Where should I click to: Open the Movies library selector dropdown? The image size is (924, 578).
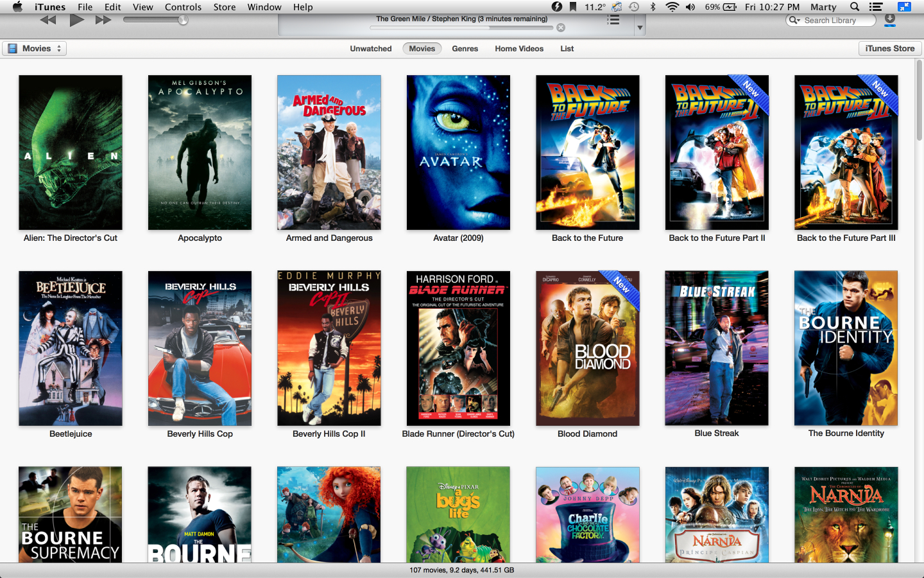(x=34, y=48)
